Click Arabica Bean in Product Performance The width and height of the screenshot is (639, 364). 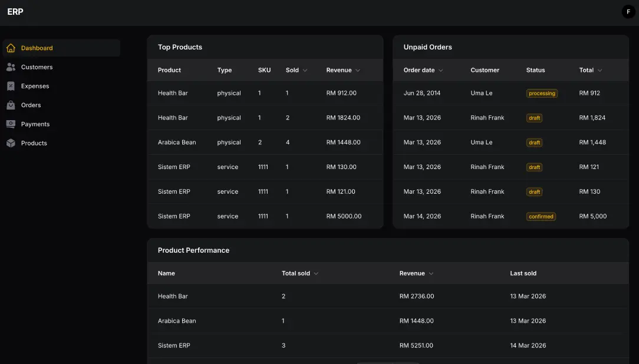tap(177, 321)
